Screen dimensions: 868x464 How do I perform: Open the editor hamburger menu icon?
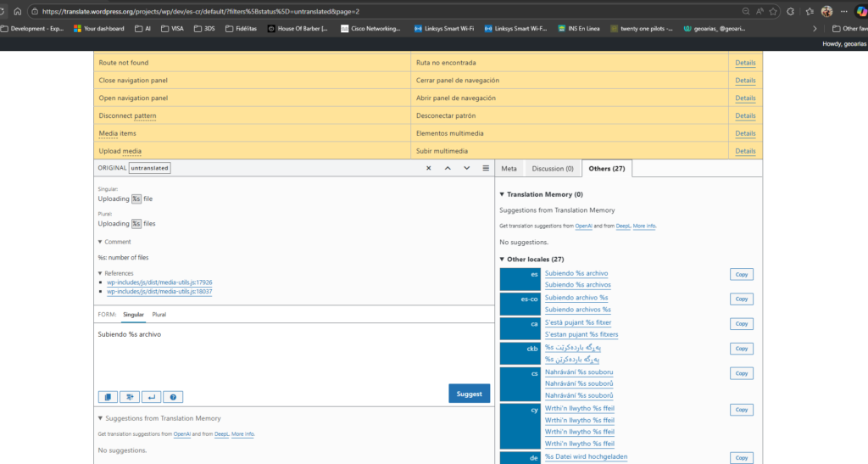point(486,168)
